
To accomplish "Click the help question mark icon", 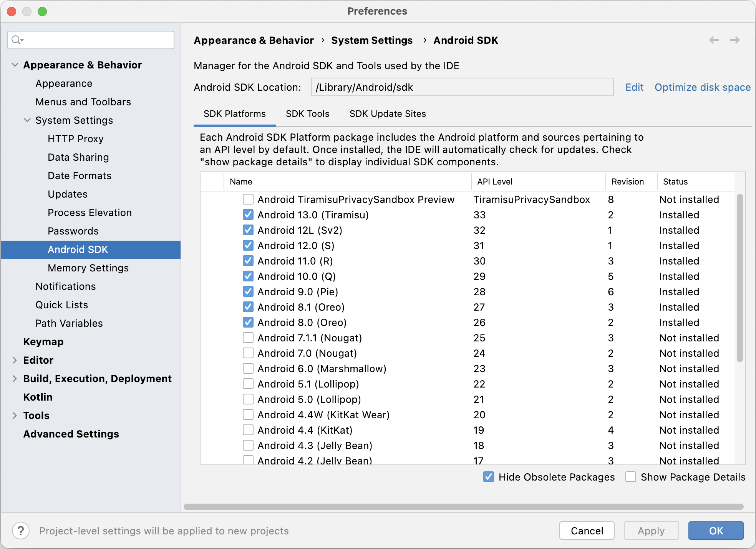I will 21,531.
